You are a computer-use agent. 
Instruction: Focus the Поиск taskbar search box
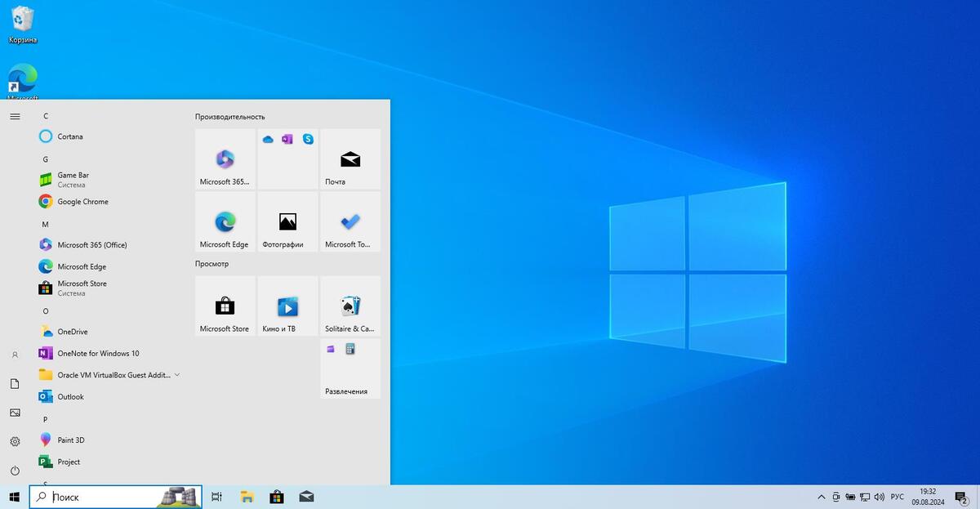116,497
